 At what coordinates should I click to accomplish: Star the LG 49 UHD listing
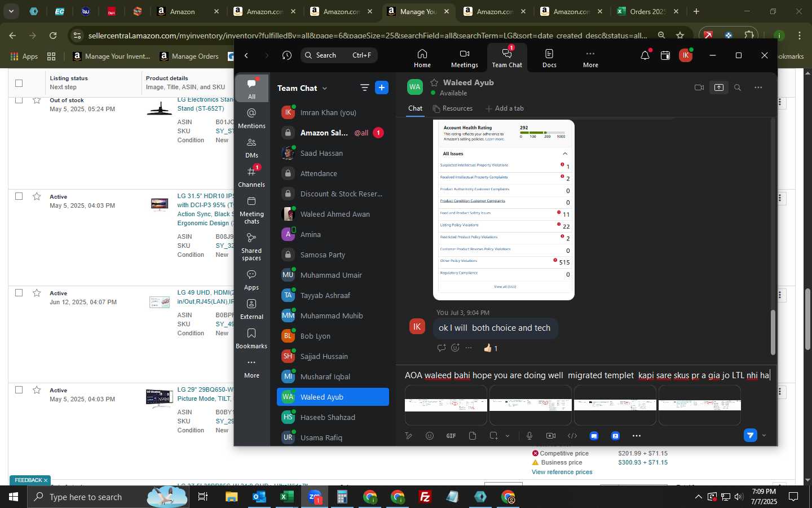37,293
